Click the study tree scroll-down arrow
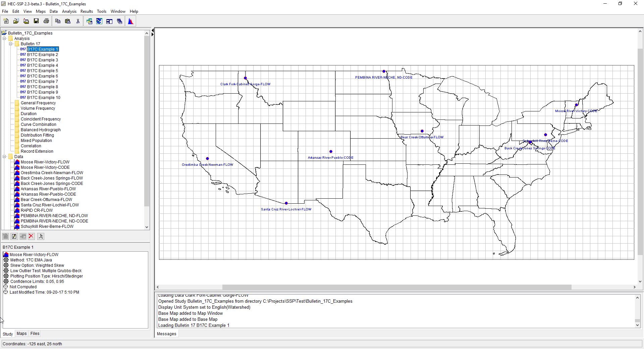This screenshot has width=644, height=349. (147, 227)
